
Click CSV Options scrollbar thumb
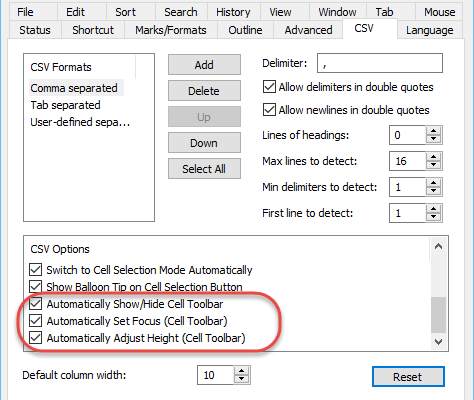pyautogui.click(x=438, y=315)
